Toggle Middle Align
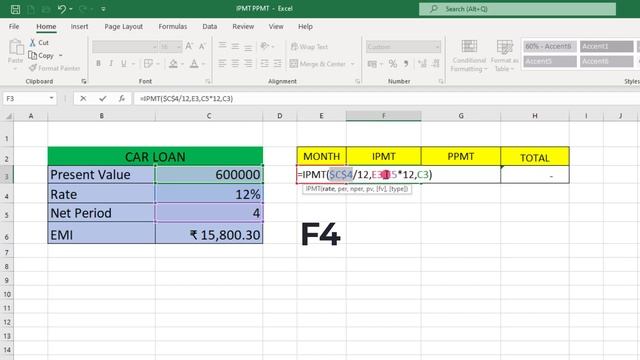This screenshot has width=640, height=360. tap(236, 46)
